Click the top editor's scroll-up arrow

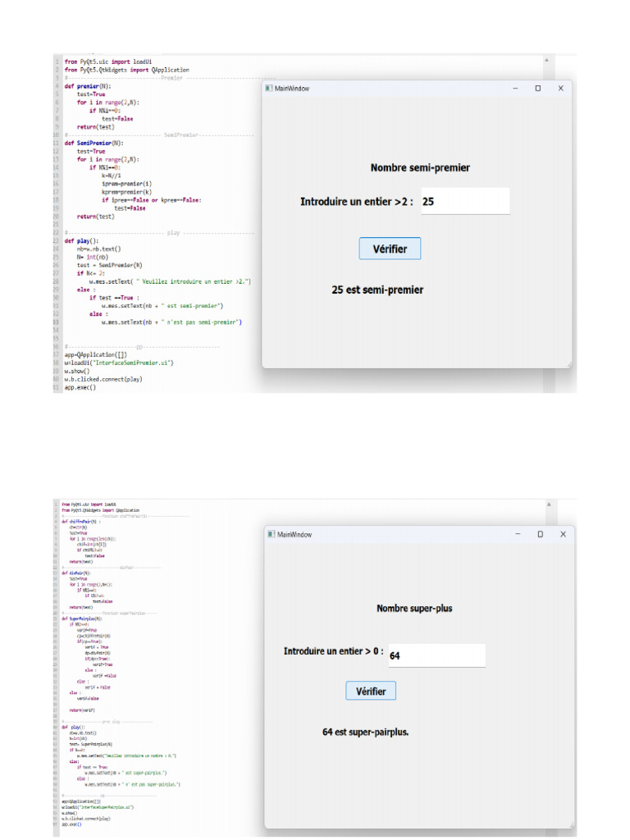[x=546, y=61]
